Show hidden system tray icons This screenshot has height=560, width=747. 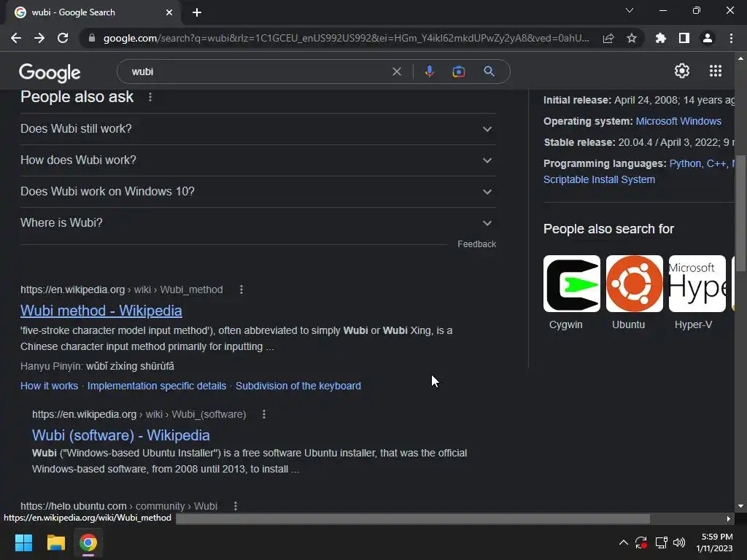click(623, 542)
